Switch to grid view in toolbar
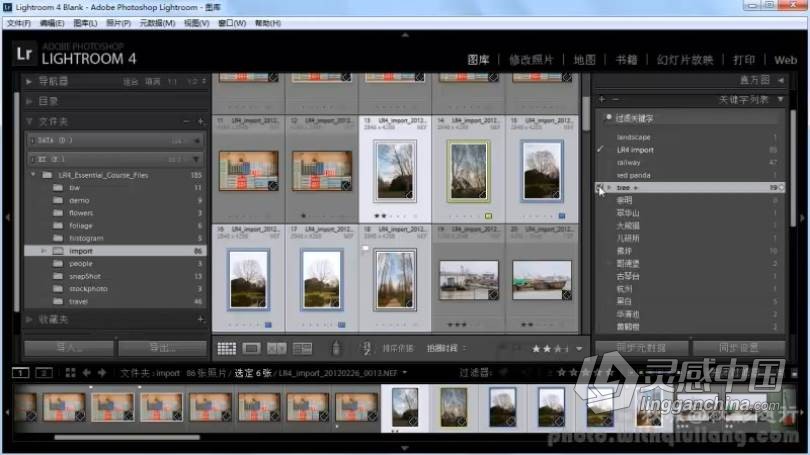The image size is (810, 455). coord(226,349)
